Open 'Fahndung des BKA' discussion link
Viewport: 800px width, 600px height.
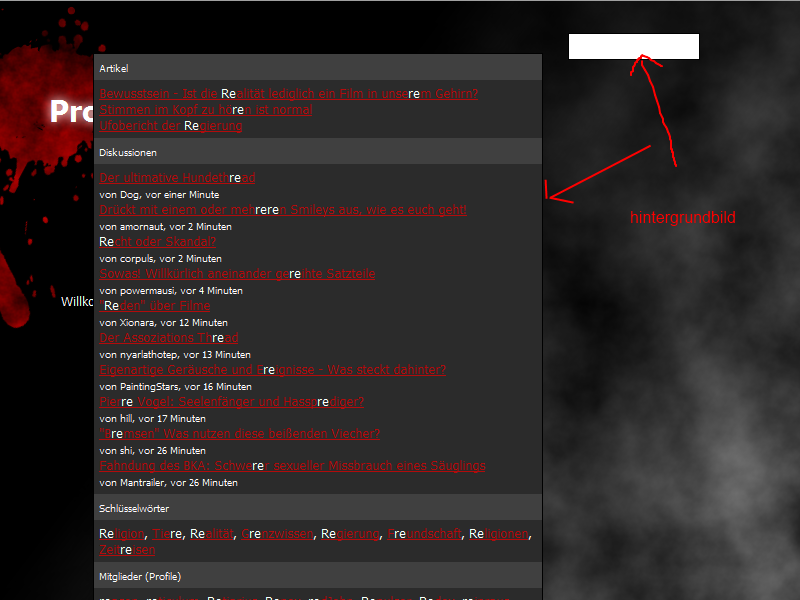pos(292,466)
